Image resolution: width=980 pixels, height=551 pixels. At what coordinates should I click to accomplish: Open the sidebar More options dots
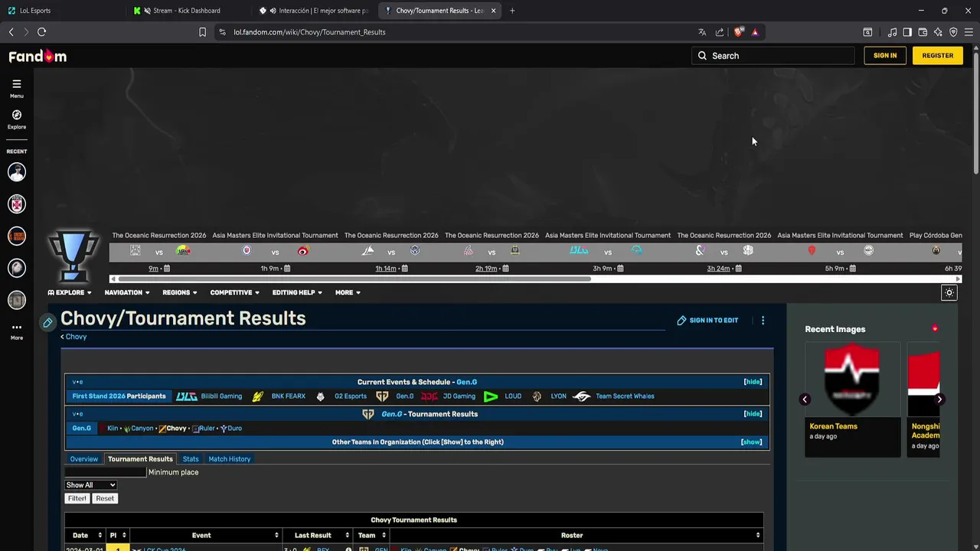click(x=17, y=328)
